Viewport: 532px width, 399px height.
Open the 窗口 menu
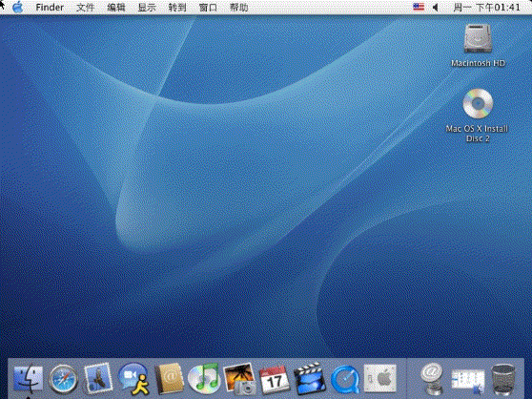(x=208, y=8)
